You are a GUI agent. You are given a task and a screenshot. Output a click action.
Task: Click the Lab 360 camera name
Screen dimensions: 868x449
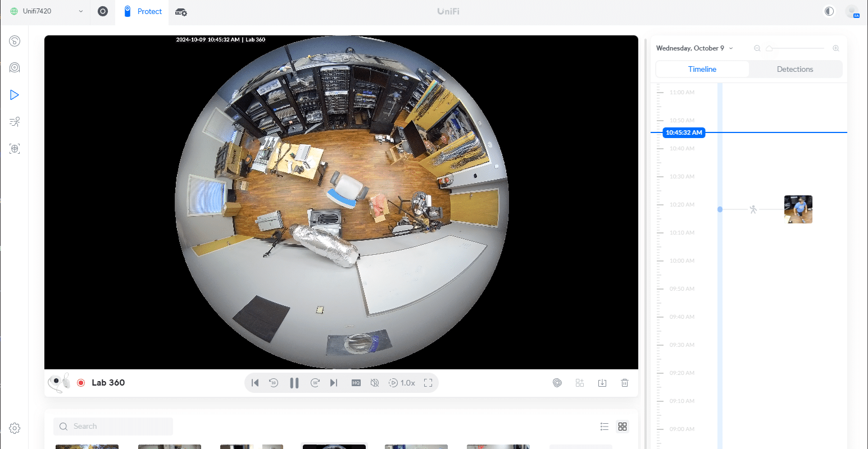point(108,383)
